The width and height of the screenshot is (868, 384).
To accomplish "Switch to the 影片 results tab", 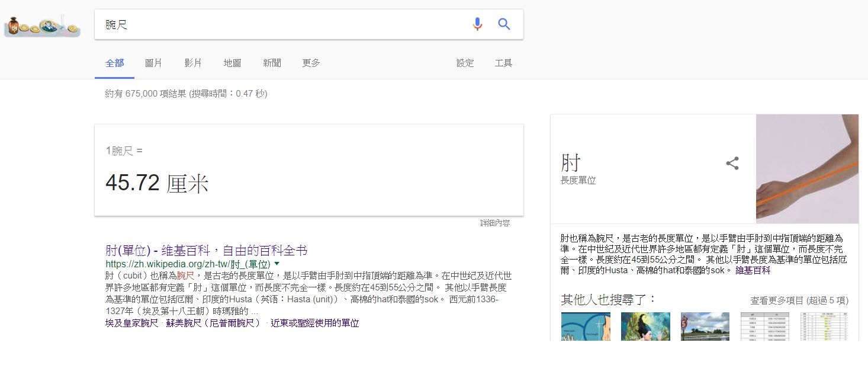I will 193,63.
